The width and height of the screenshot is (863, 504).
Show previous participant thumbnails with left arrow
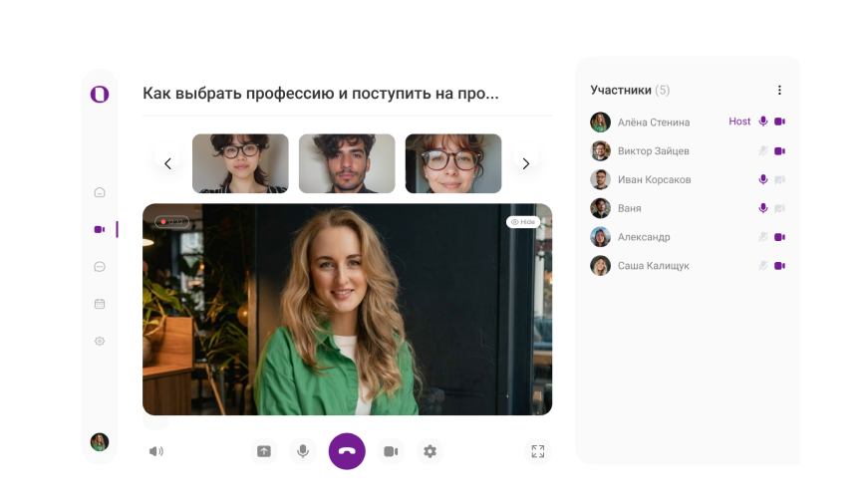(x=167, y=163)
